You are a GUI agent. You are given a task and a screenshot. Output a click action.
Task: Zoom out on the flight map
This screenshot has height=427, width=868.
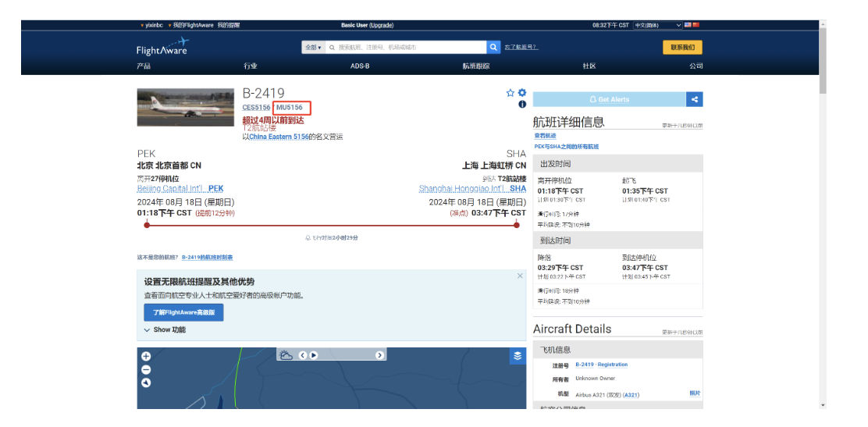146,370
